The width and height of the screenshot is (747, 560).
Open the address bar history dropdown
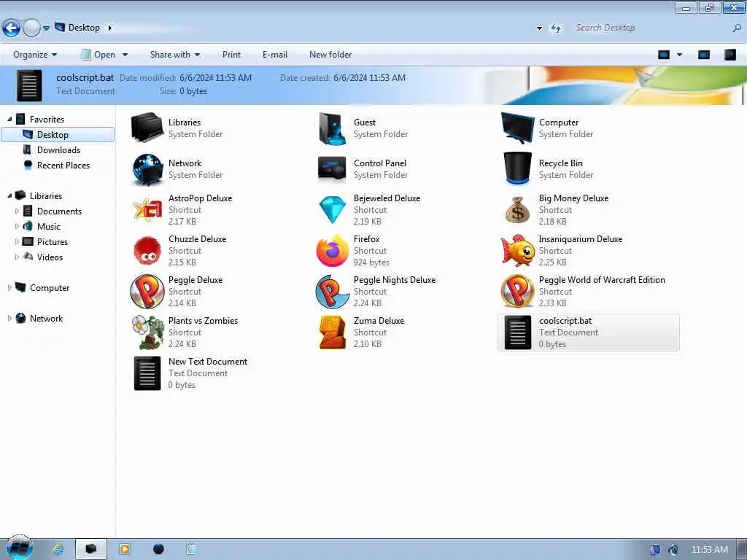[539, 28]
